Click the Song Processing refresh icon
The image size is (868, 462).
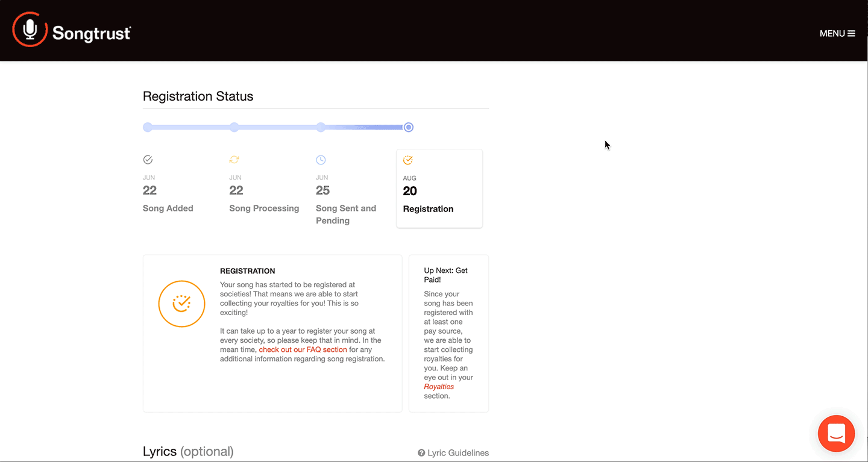[234, 160]
